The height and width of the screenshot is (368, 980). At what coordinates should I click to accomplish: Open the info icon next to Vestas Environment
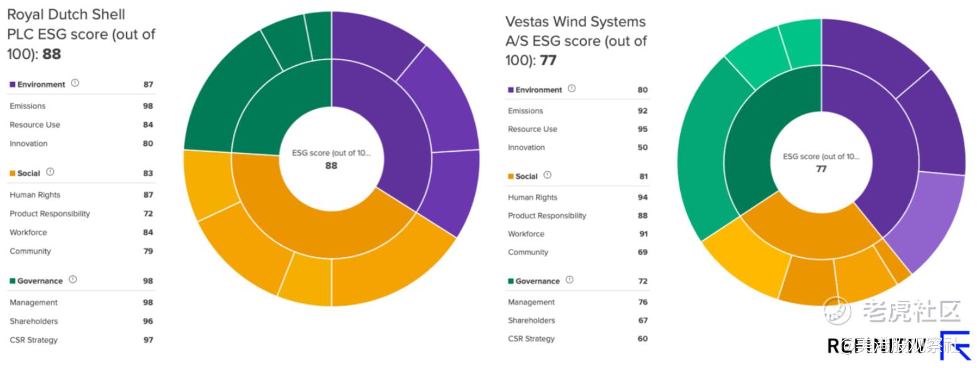click(x=572, y=89)
